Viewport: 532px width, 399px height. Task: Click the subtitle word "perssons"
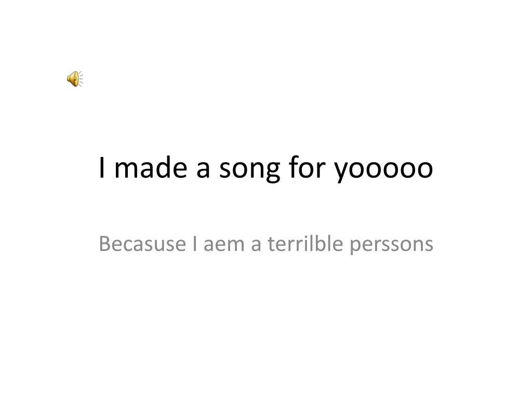click(392, 246)
